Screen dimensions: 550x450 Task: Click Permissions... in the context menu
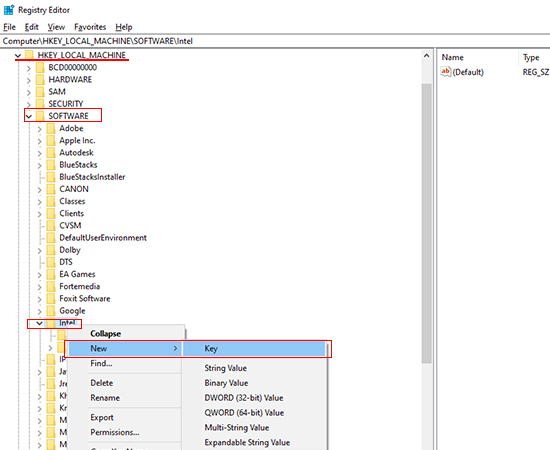125,432
